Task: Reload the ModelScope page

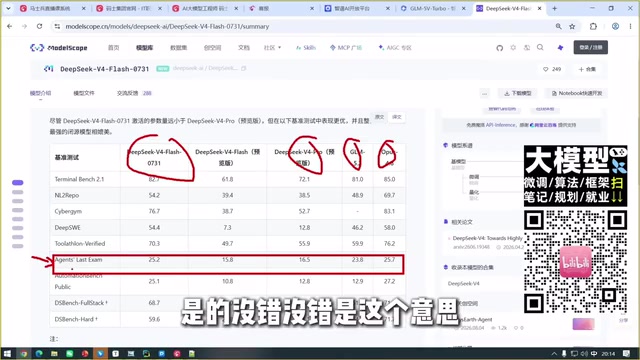Action: [39, 26]
